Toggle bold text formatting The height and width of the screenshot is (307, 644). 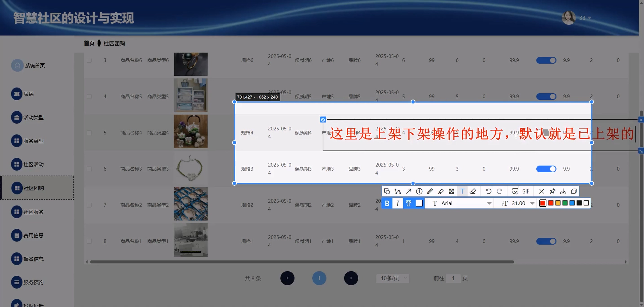387,203
